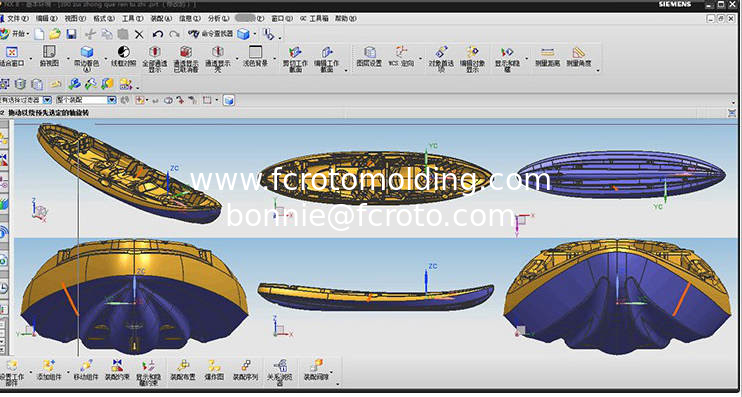Image resolution: width=742 pixels, height=397 pixels.
Task: Click the Measure Distance (测量距离) tool
Action: tap(548, 57)
